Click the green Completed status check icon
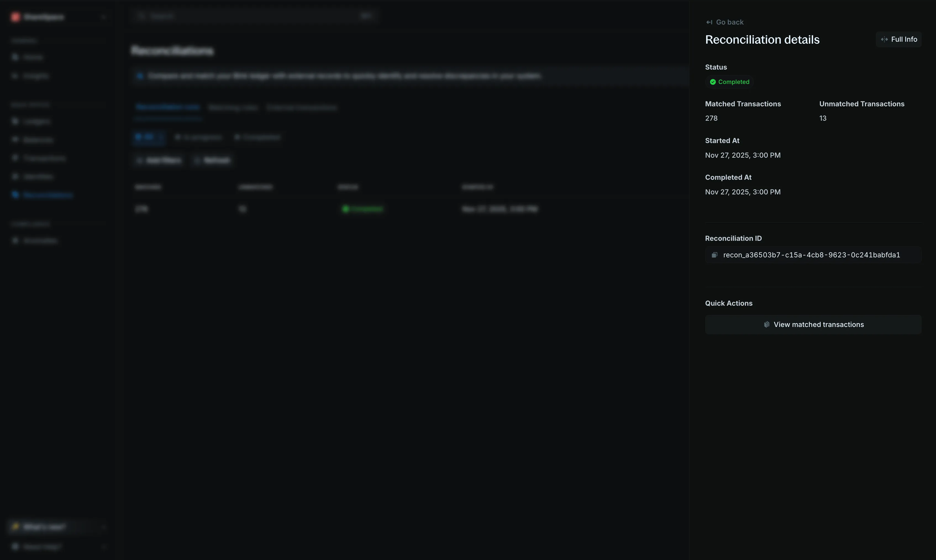This screenshot has height=560, width=936. [x=712, y=82]
